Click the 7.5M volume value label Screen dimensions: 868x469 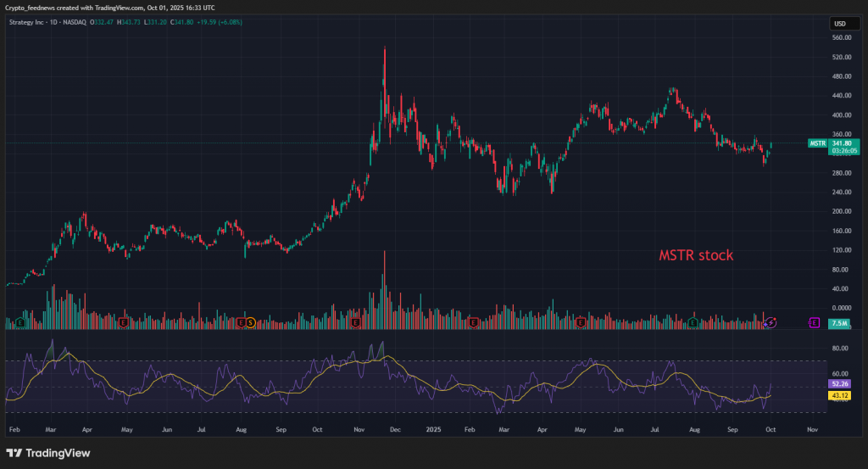(839, 323)
